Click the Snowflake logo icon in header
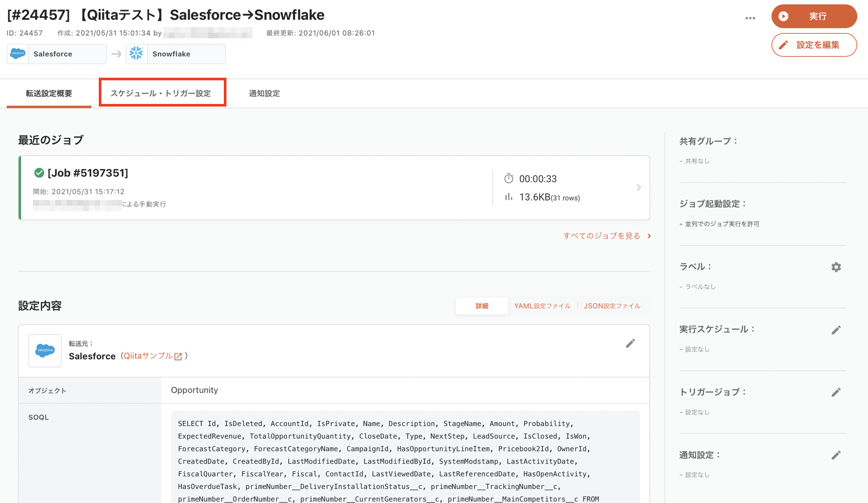 [x=137, y=54]
